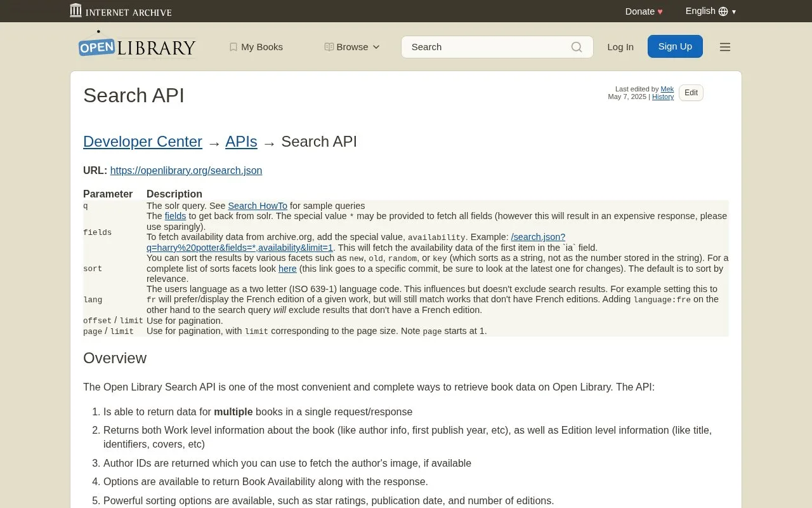
Task: Click the 'sort' parameter cell
Action: click(115, 269)
